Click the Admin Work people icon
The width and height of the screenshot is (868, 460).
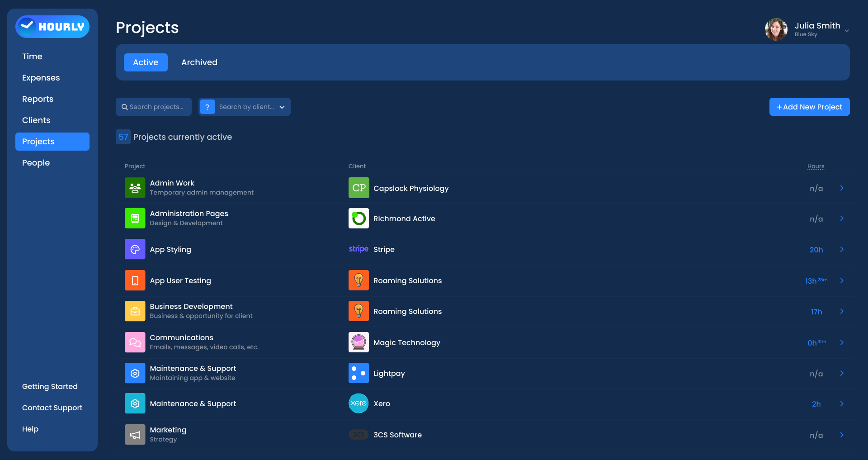tap(135, 188)
